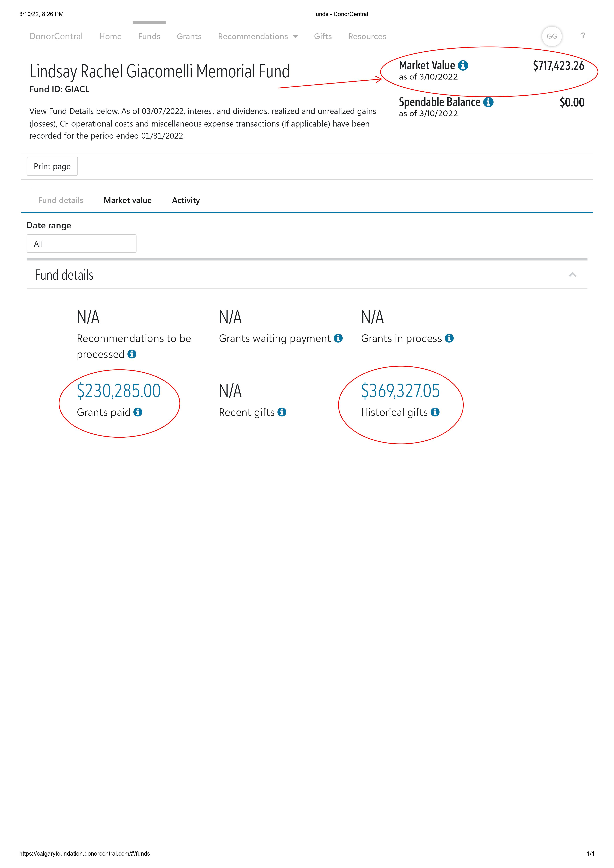Open the $230,285.00 Grants paid amount link
The width and height of the screenshot is (614, 868).
pyautogui.click(x=119, y=391)
